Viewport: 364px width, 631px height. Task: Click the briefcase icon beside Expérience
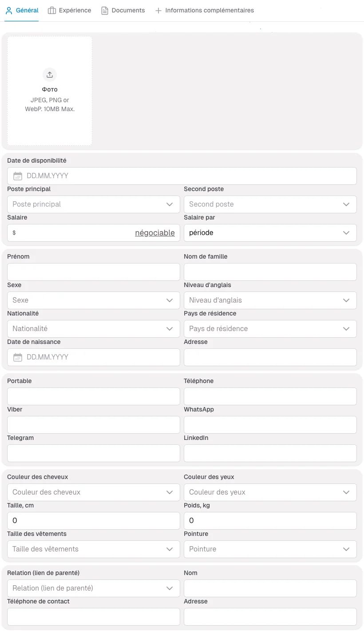pyautogui.click(x=51, y=10)
